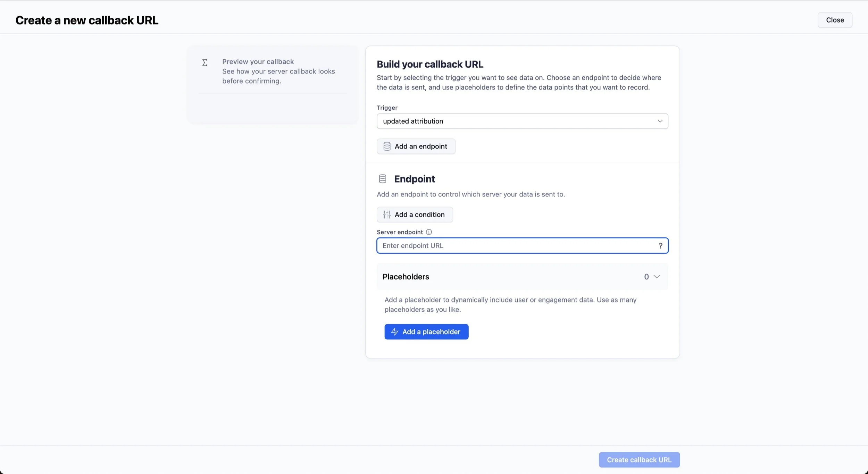868x474 pixels.
Task: Click the lightning icon on Add a placeholder
Action: (x=394, y=332)
